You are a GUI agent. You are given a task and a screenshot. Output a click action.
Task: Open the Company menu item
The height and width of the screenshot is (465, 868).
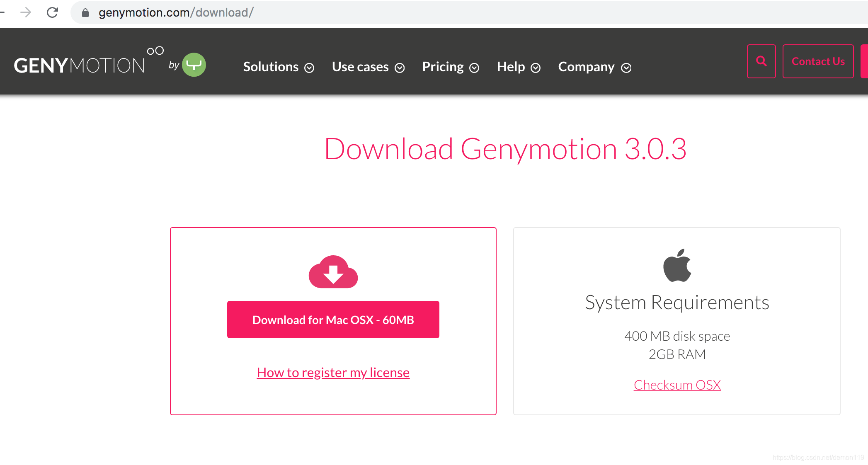point(586,67)
